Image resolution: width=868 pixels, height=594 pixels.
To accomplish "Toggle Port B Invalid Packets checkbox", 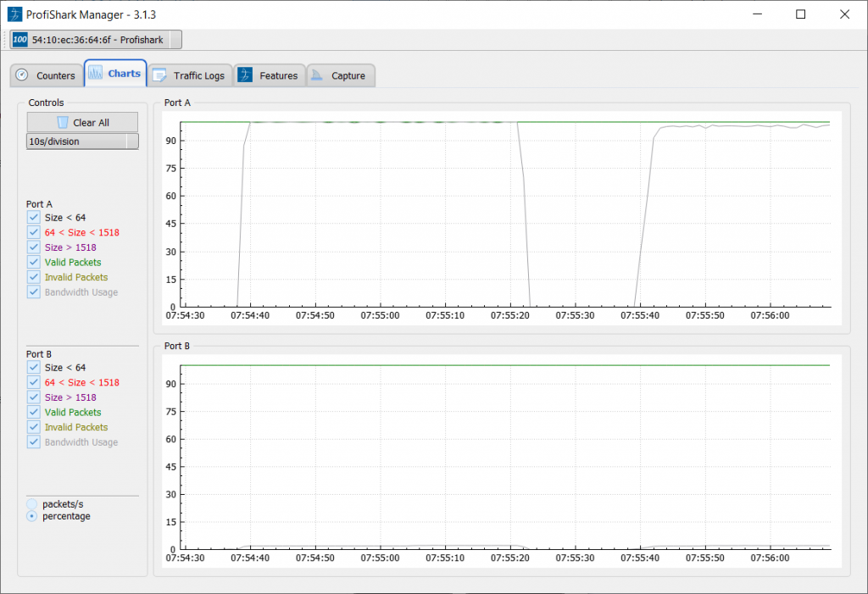I will (34, 427).
